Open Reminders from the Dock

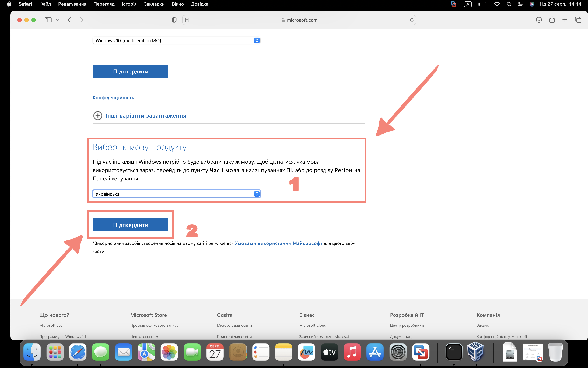click(261, 352)
